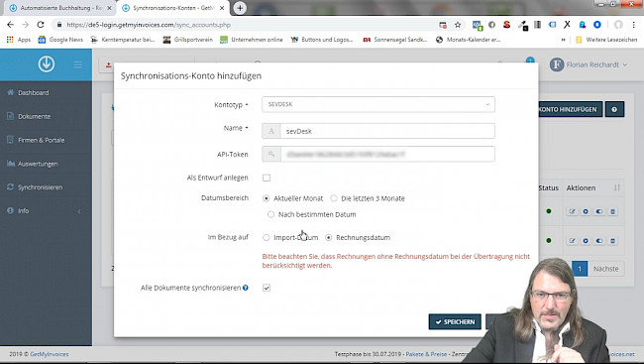644x364 pixels.
Task: Open Unternehmen online bookmark
Action: point(252,40)
